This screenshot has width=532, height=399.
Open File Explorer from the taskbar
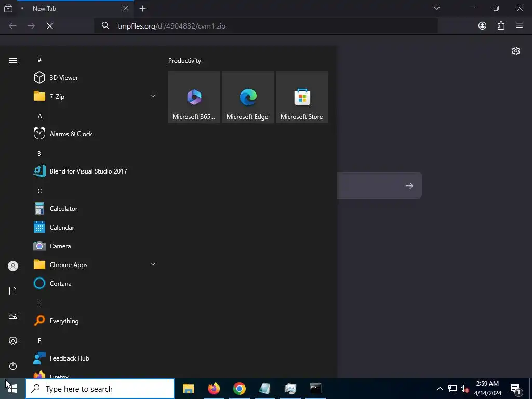(x=188, y=389)
